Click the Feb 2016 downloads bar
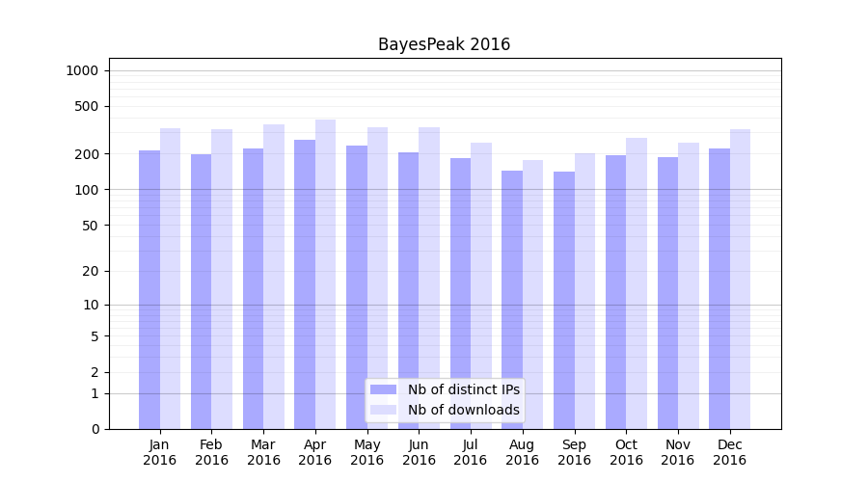This screenshot has width=868, height=482. point(222,280)
